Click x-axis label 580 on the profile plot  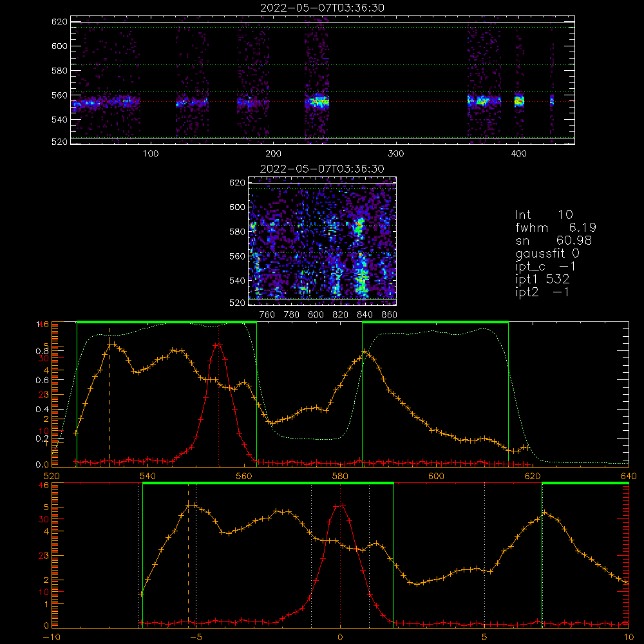click(340, 476)
